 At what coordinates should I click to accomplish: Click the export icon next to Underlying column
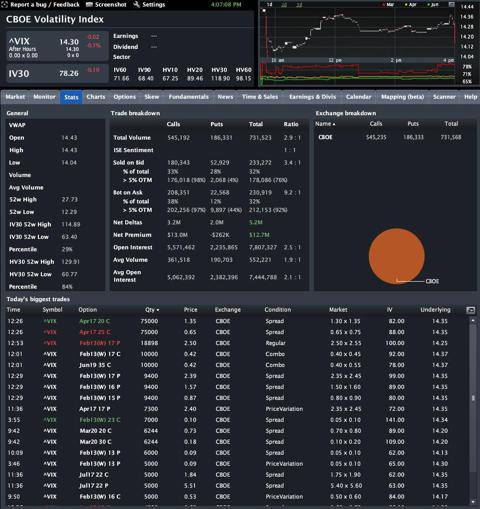click(x=470, y=310)
